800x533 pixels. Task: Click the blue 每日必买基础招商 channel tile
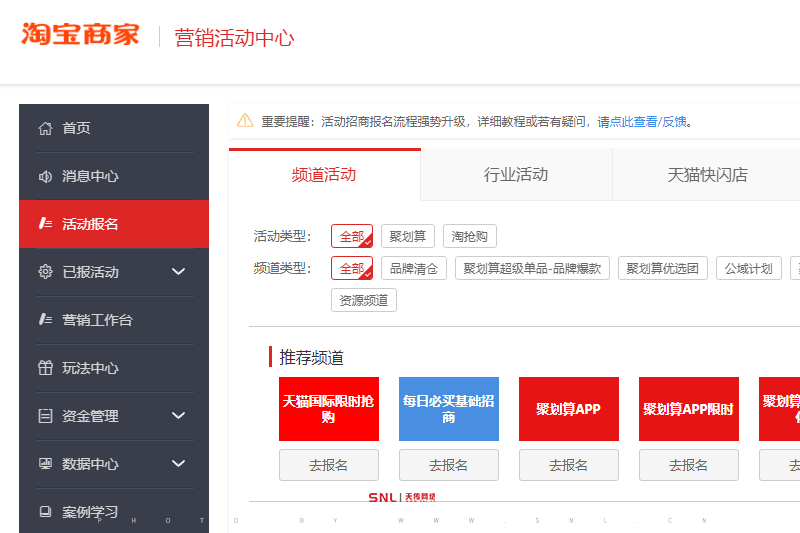tap(448, 409)
